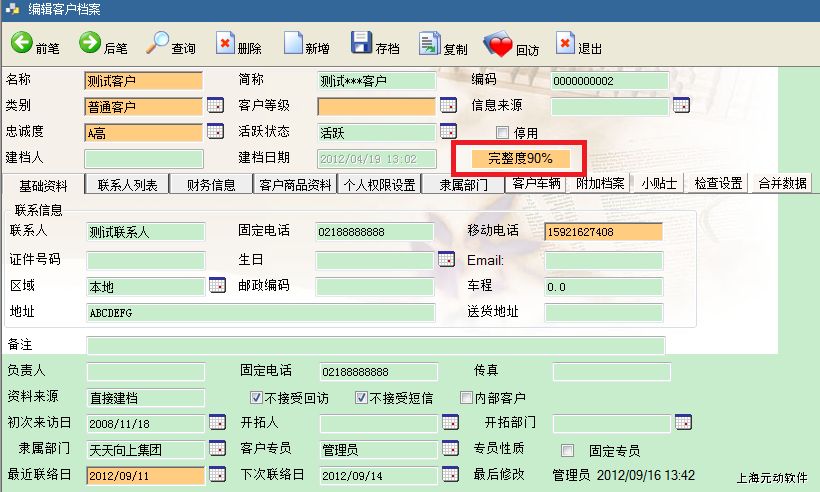This screenshot has width=820, height=492.
Task: Open picker beside 忠诚度 field
Action: (x=215, y=131)
